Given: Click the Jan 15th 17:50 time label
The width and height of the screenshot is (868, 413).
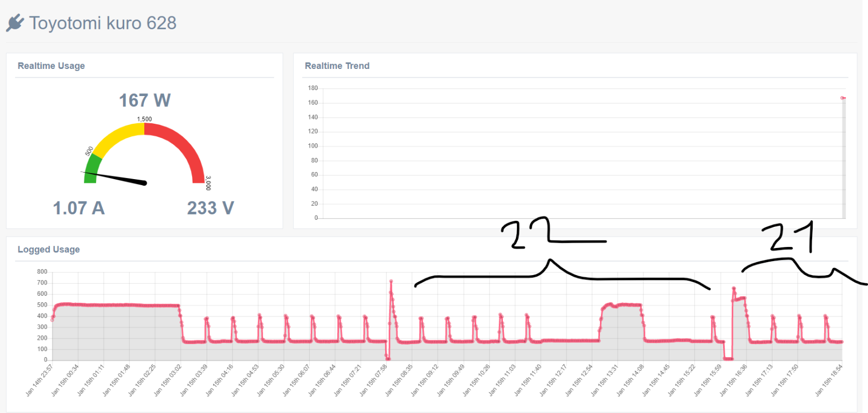Looking at the screenshot, I should tap(784, 380).
